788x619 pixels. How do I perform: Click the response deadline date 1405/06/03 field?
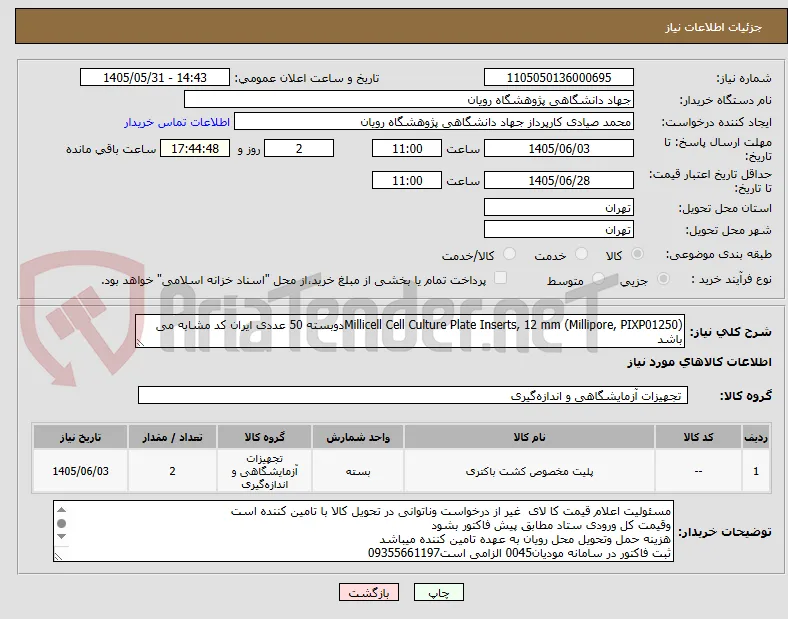tap(559, 149)
